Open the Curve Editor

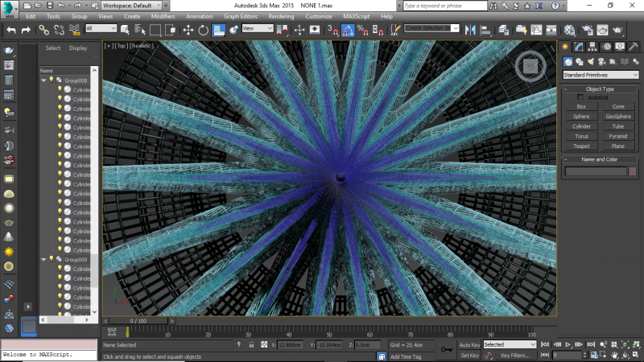point(536,30)
